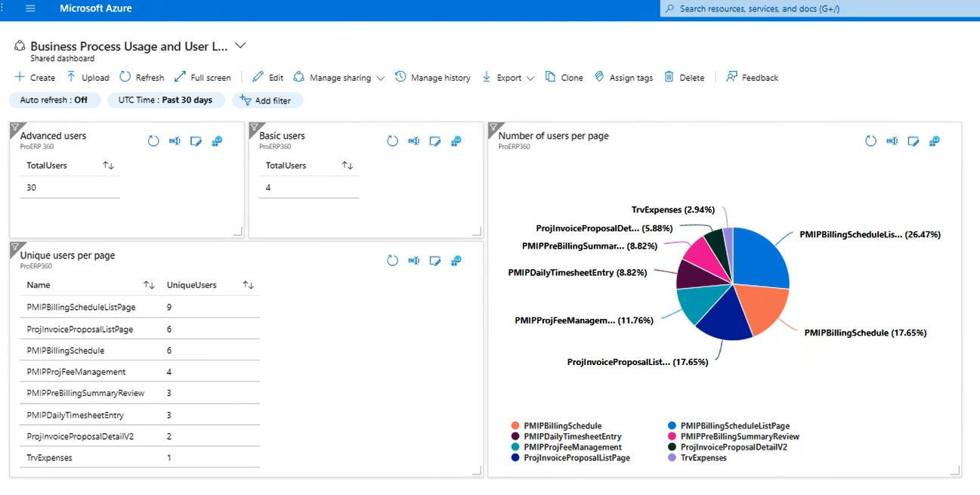Toggle TrvExpenses series in the chart legend

click(x=703, y=457)
